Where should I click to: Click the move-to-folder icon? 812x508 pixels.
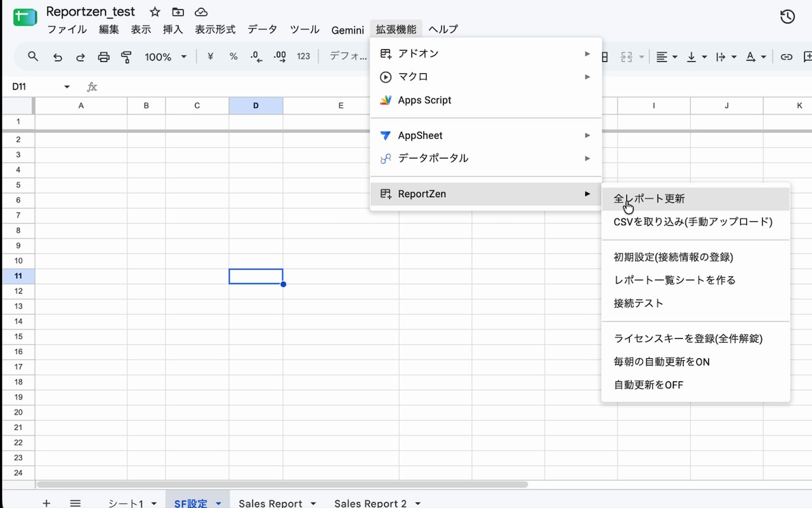178,12
